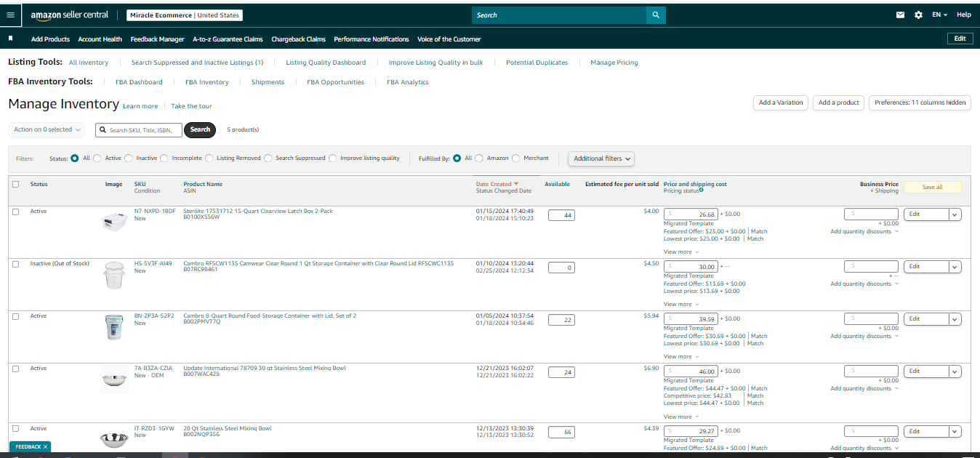Open the Cambro 1 Qt container thumbnail

(x=114, y=276)
